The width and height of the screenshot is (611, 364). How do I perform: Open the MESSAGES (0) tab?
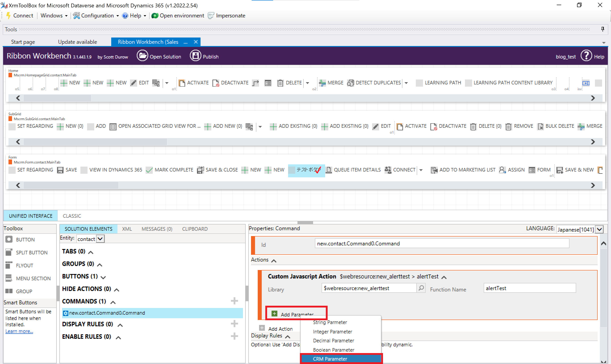pos(157,229)
